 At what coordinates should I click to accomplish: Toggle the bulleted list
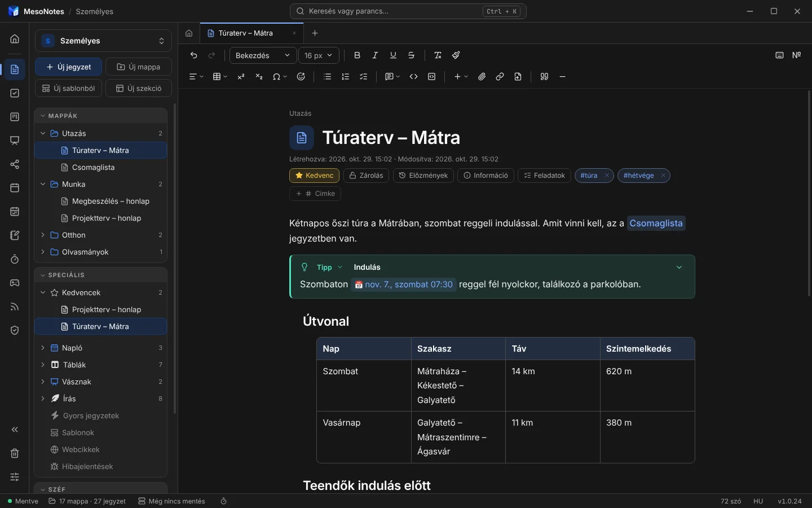click(x=328, y=77)
